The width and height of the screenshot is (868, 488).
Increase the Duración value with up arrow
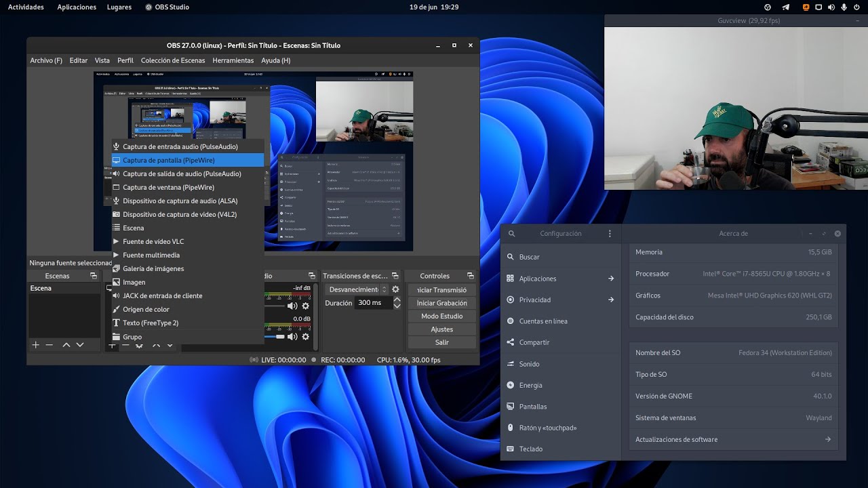click(397, 300)
